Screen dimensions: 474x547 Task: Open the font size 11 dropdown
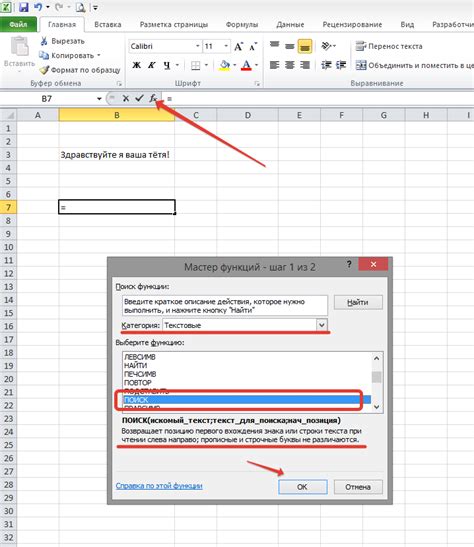pyautogui.click(x=226, y=46)
